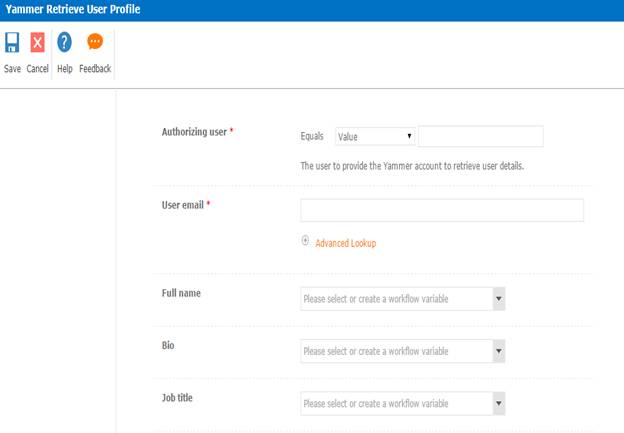Image resolution: width=624 pixels, height=433 pixels.
Task: Click the Help text label in toolbar
Action: (65, 69)
